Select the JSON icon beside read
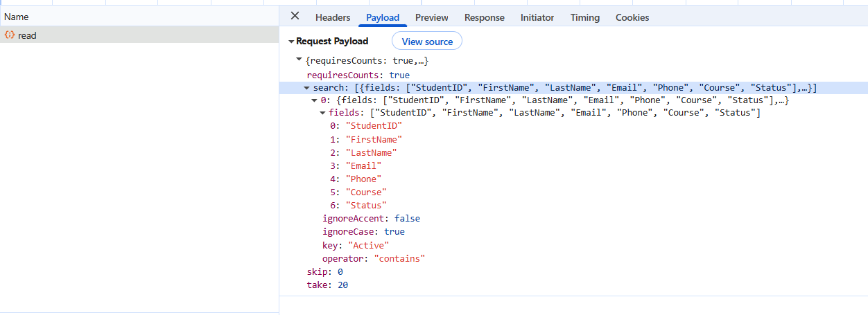The width and height of the screenshot is (868, 315). click(10, 35)
